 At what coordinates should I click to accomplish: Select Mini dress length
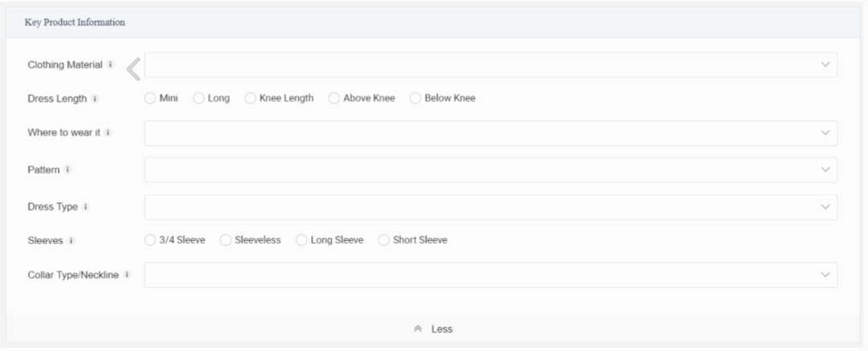point(149,99)
